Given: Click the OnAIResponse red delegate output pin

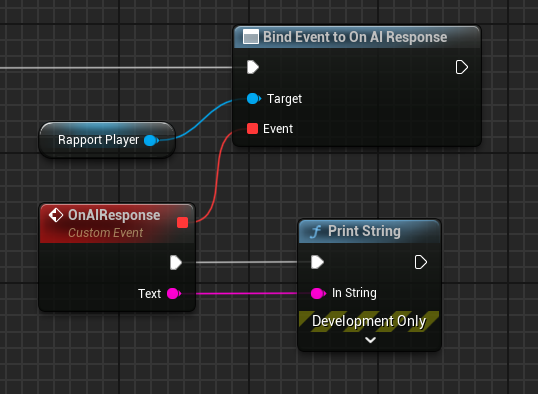Looking at the screenshot, I should click(183, 222).
